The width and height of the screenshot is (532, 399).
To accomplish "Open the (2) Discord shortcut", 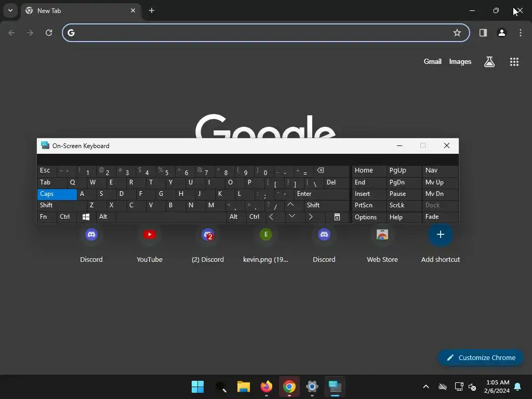I will point(208,244).
